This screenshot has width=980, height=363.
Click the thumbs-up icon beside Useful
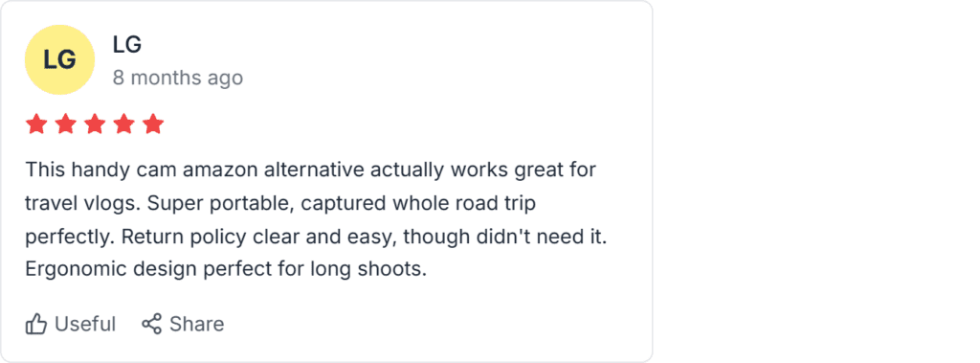(36, 324)
